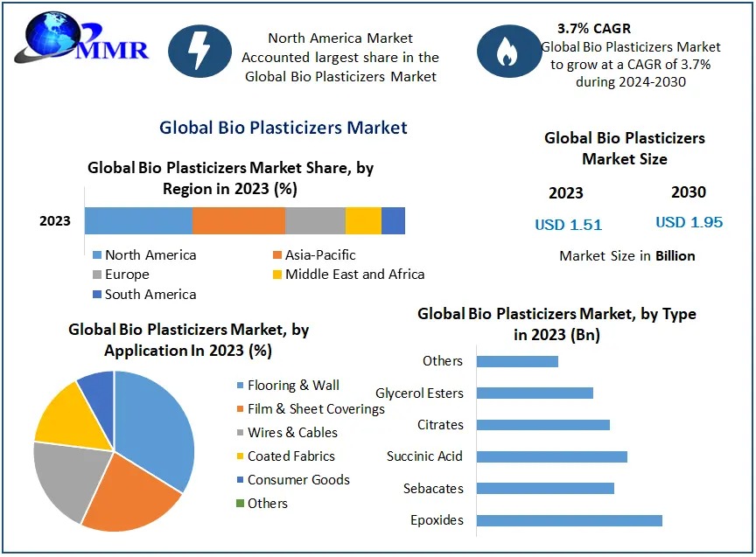Click the Global Bio Plasticizers Market title
Viewport: 756px width, 557px height.
(x=283, y=128)
